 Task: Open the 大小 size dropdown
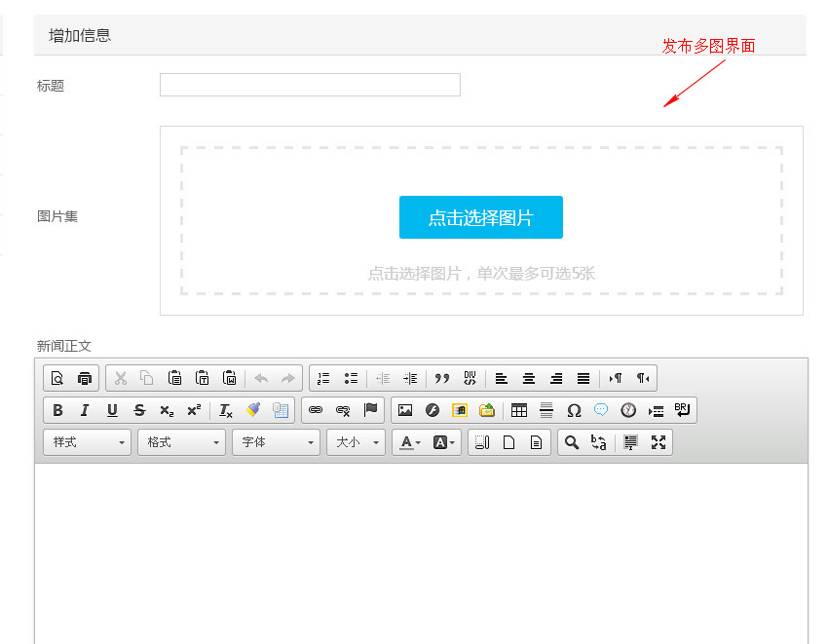pyautogui.click(x=356, y=442)
